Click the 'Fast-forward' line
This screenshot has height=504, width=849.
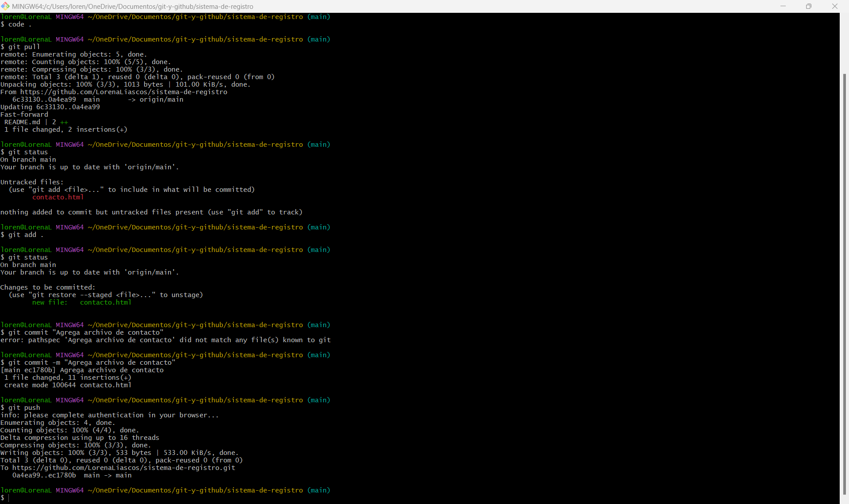pos(24,115)
